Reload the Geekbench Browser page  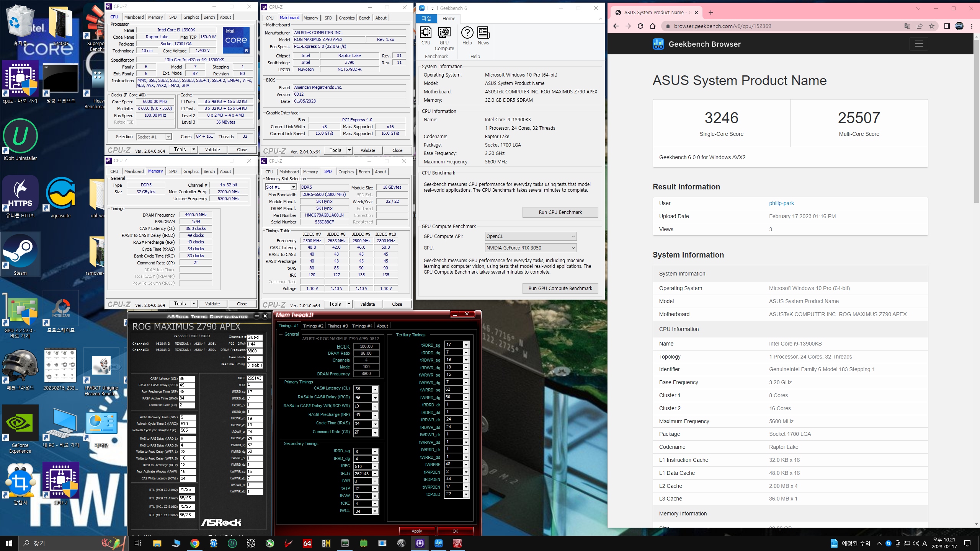click(x=640, y=26)
